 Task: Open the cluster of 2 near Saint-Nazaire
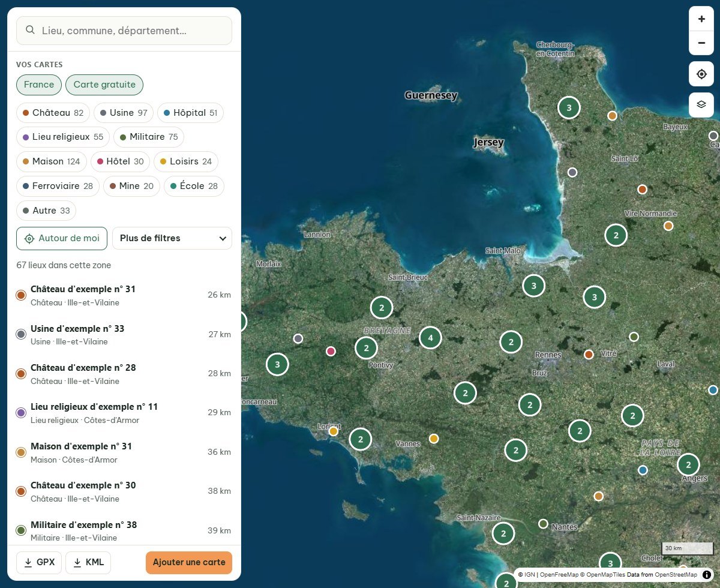(x=503, y=533)
